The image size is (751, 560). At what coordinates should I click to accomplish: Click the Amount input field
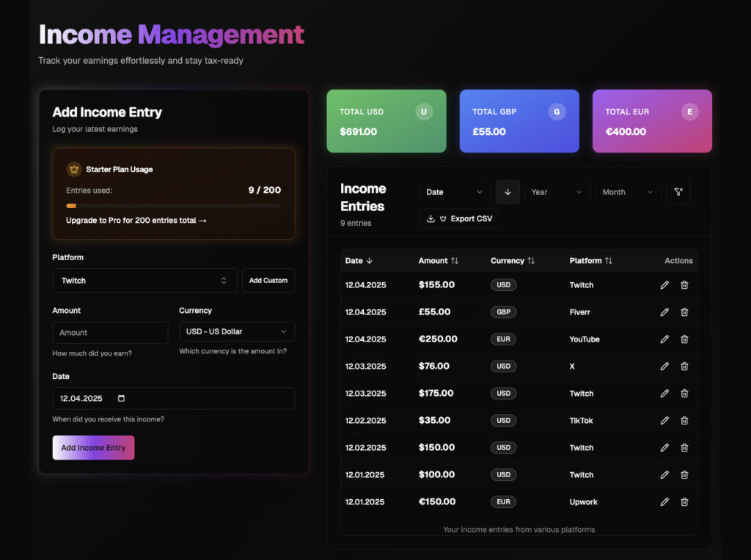coord(110,333)
